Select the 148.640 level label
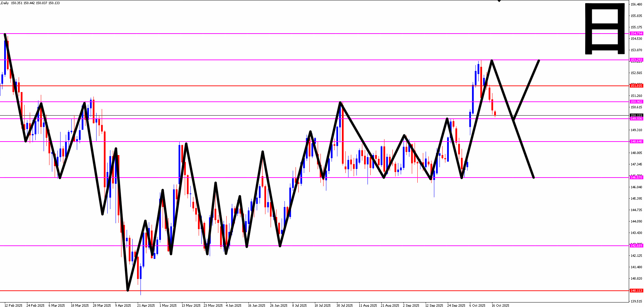 coord(636,142)
